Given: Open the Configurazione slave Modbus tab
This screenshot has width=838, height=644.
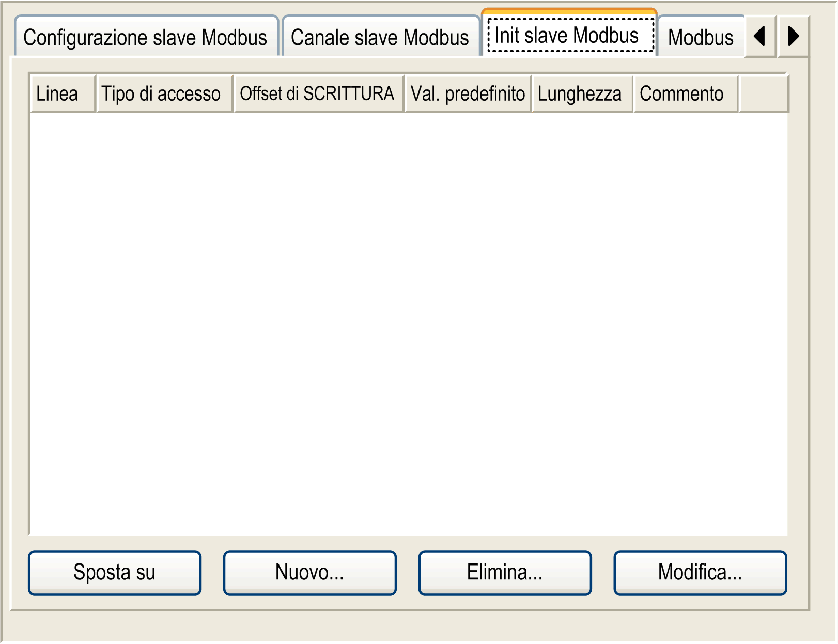Looking at the screenshot, I should 146,37.
